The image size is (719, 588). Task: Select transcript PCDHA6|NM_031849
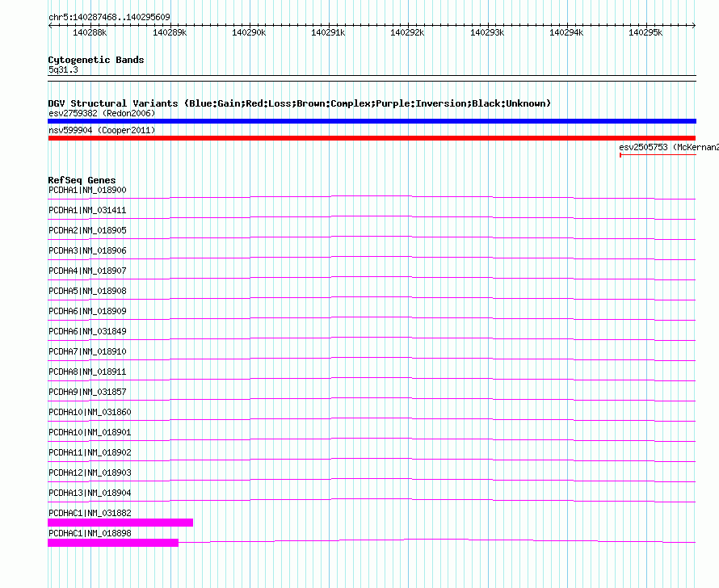click(87, 331)
